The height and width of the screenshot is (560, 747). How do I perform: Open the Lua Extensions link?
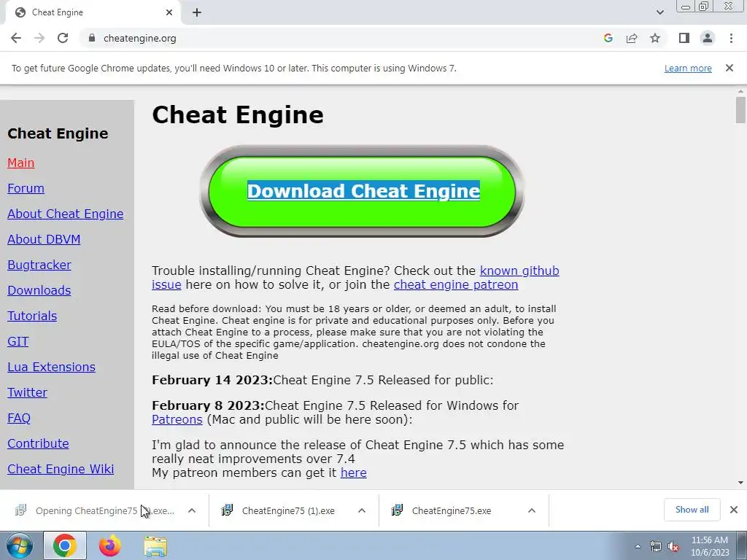[52, 367]
